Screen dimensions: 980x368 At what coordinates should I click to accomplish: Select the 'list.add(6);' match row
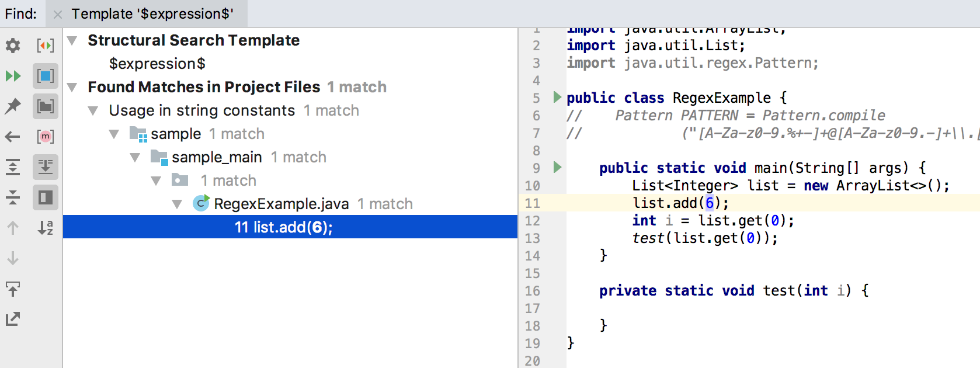tap(284, 227)
